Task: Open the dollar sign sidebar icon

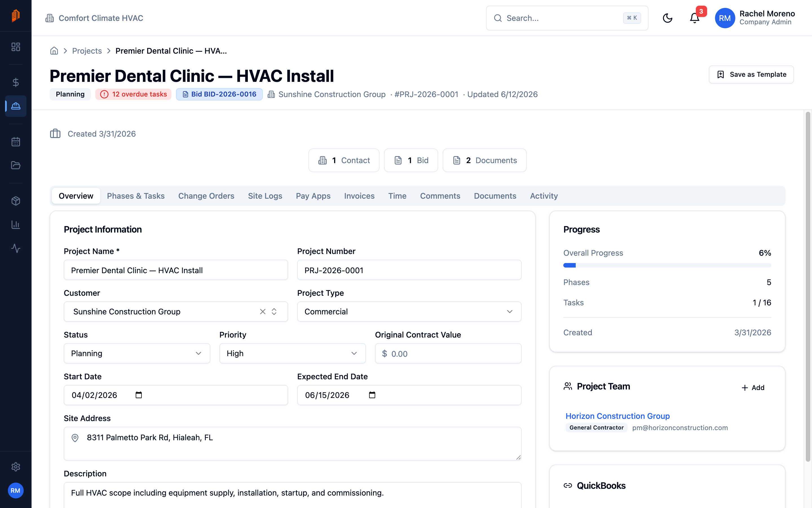Action: 16,82
